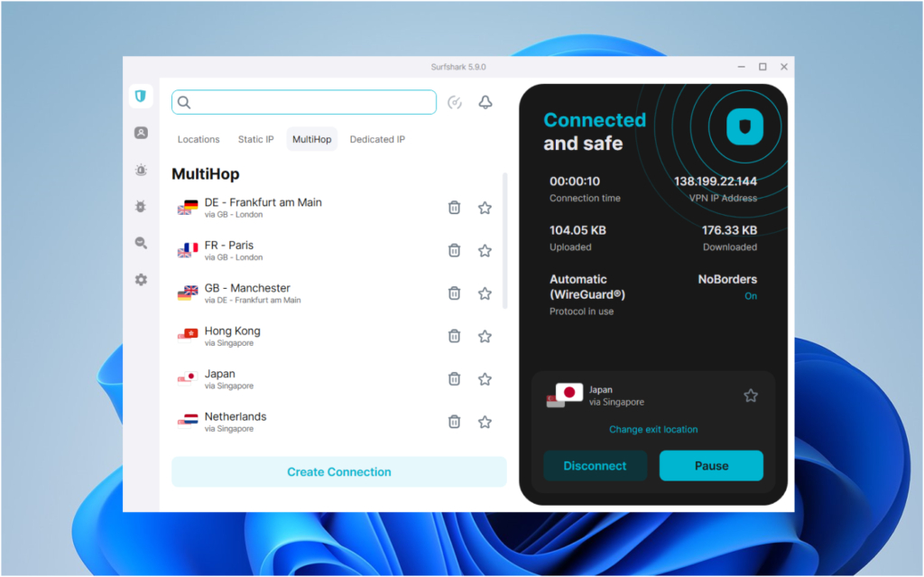Delete the Hong Kong MultiHop connection
This screenshot has width=924, height=577.
[454, 336]
